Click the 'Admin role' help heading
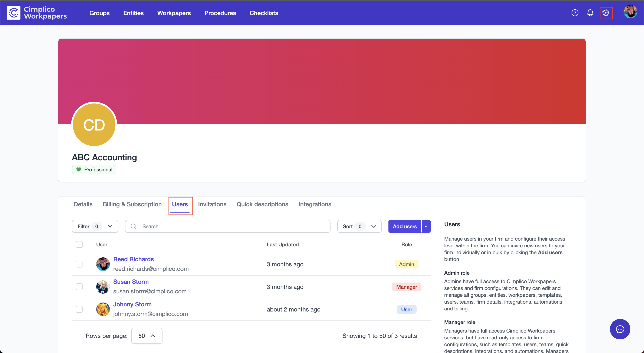Image resolution: width=644 pixels, height=353 pixels. click(x=457, y=273)
